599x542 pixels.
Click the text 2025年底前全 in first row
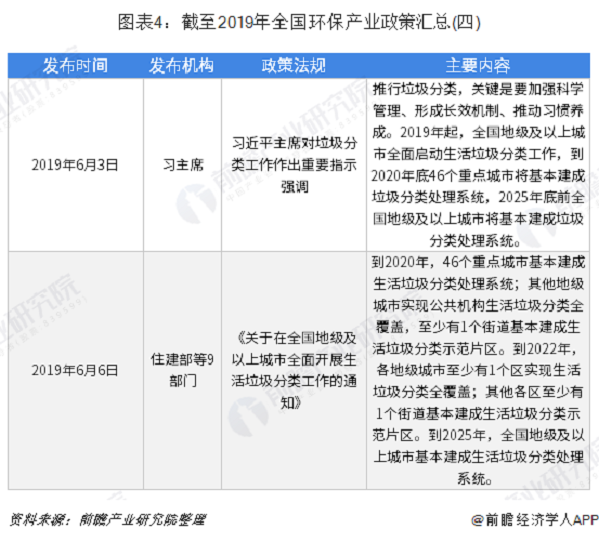(x=542, y=197)
